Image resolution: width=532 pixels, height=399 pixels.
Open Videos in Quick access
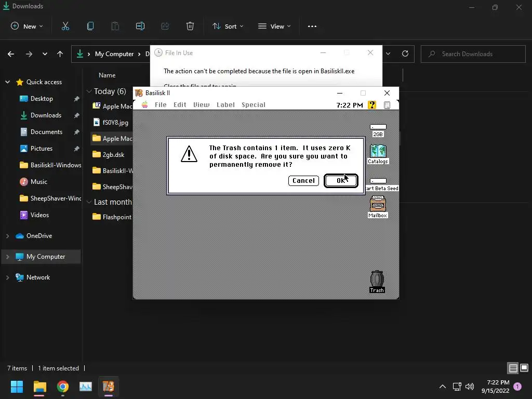pyautogui.click(x=39, y=215)
